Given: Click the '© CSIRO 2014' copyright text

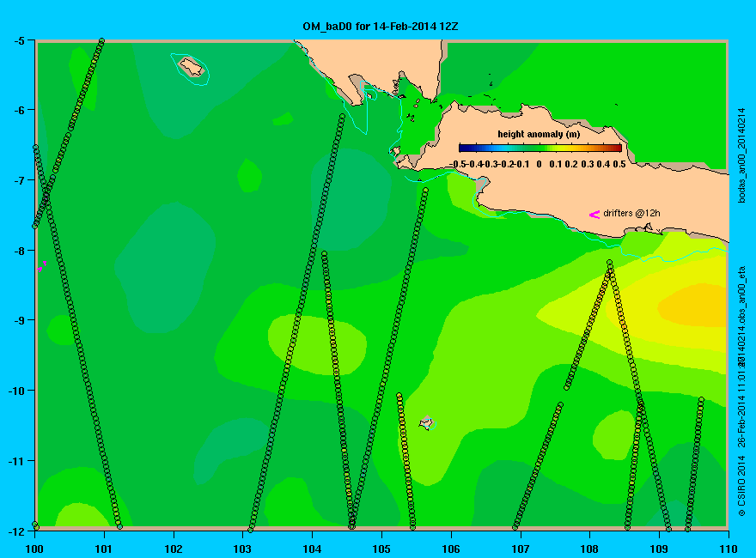Looking at the screenshot, I should click(x=742, y=486).
